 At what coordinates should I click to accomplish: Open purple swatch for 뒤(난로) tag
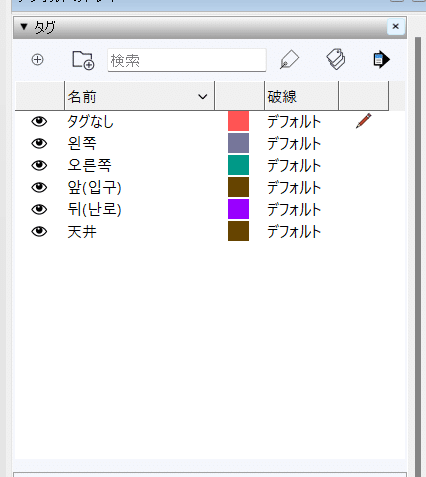click(x=238, y=209)
